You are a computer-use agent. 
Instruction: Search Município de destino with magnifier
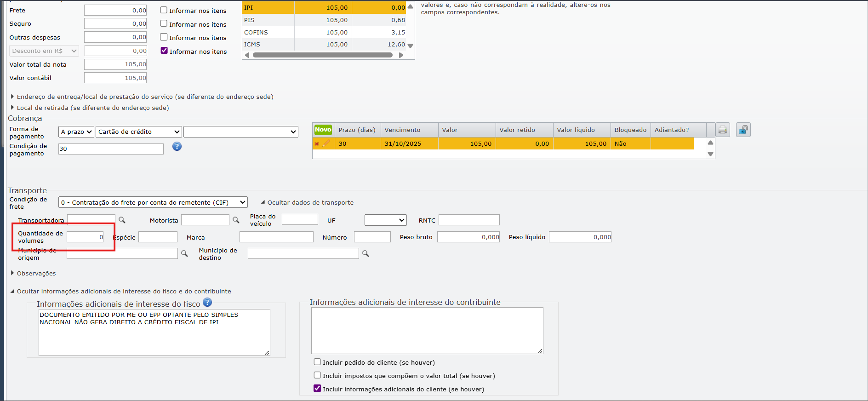pos(365,253)
